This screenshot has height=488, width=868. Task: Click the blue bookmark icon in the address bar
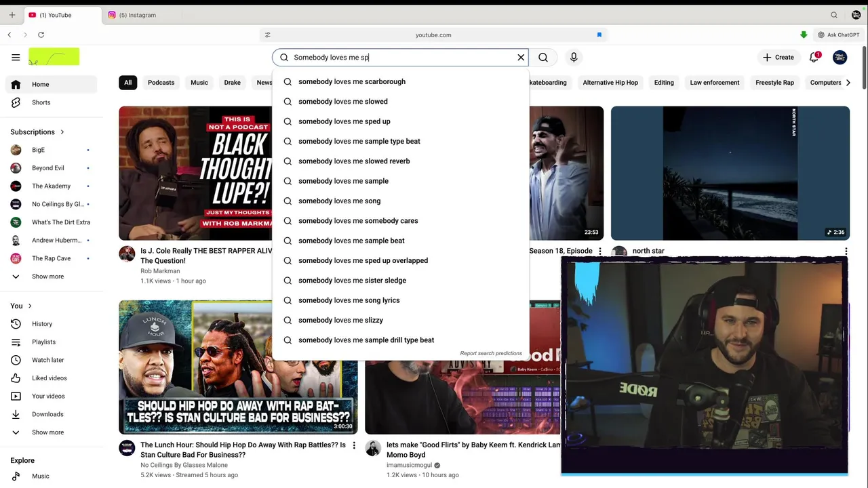599,35
